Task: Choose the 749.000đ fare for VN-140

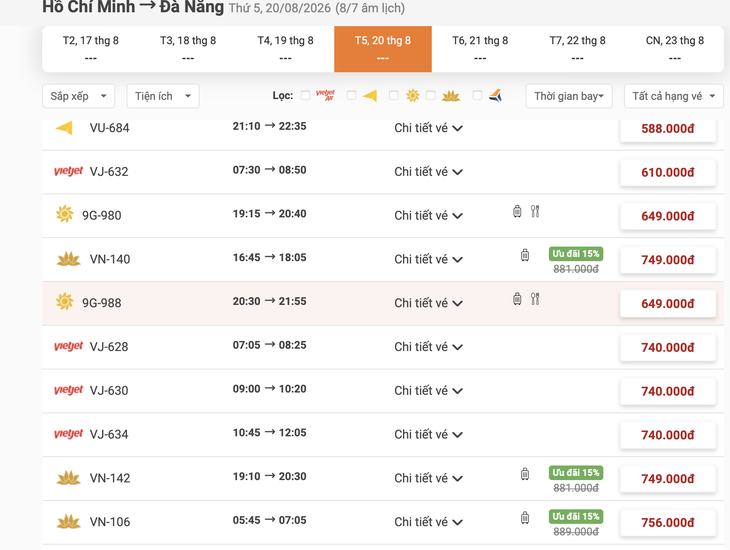Action: coord(668,260)
